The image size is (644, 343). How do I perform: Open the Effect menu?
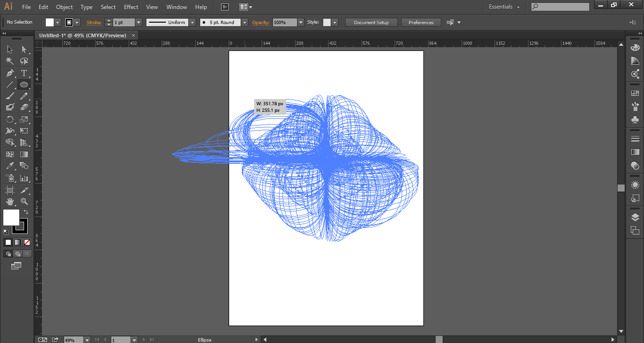(x=131, y=7)
